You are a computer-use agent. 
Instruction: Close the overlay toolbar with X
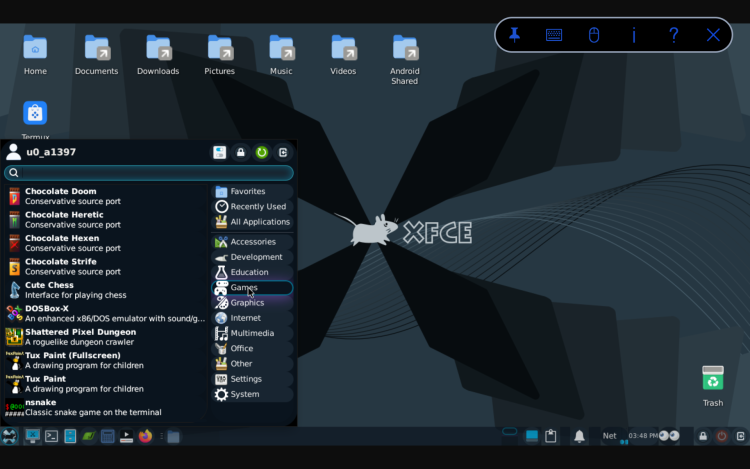[x=713, y=35]
